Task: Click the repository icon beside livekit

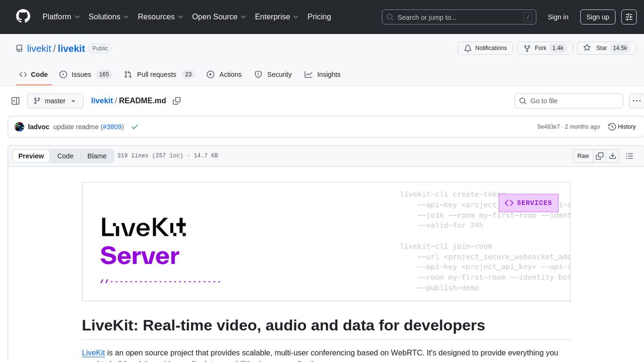Action: [19, 48]
